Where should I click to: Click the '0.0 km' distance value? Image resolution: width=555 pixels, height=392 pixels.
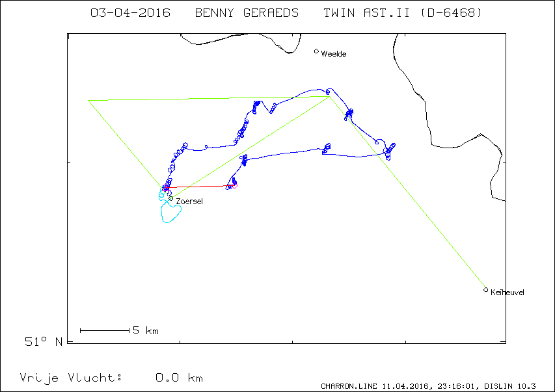pos(179,378)
